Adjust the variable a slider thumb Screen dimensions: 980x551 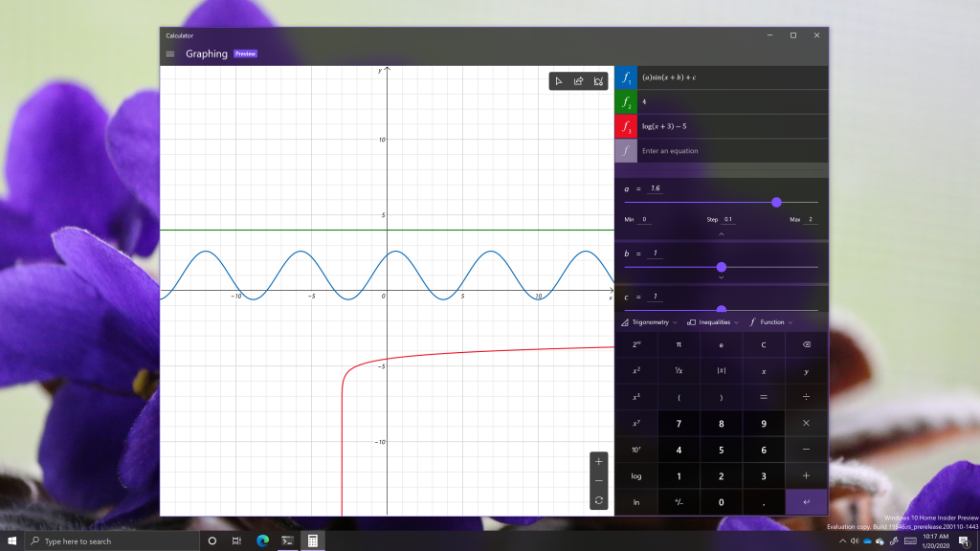(776, 203)
